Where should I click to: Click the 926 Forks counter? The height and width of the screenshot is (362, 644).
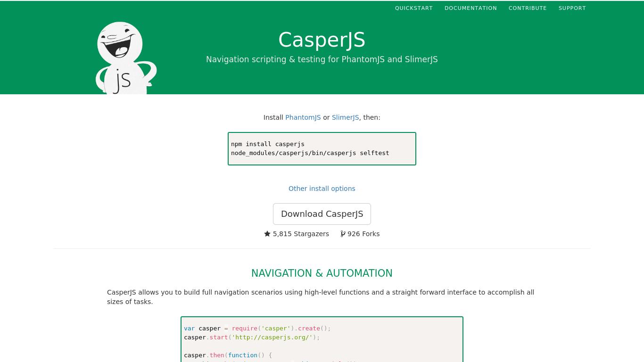(363, 233)
